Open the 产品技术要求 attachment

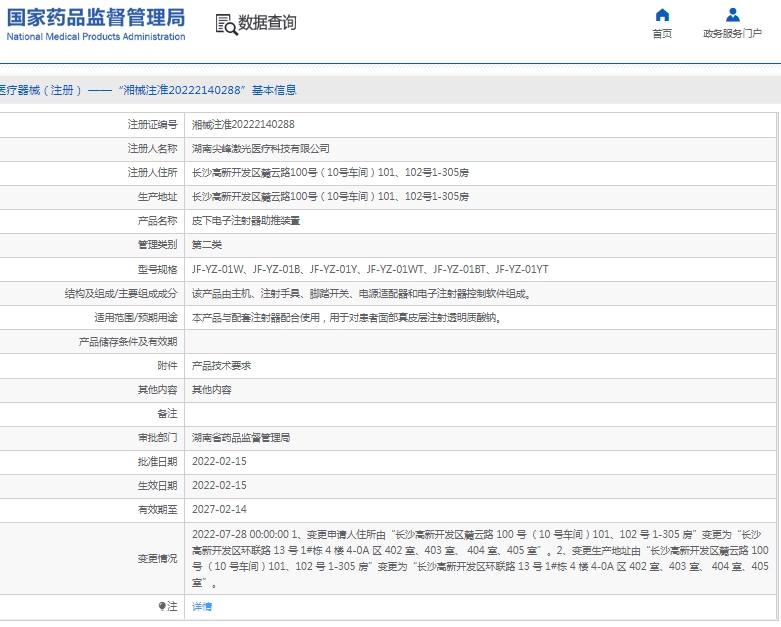point(221,366)
